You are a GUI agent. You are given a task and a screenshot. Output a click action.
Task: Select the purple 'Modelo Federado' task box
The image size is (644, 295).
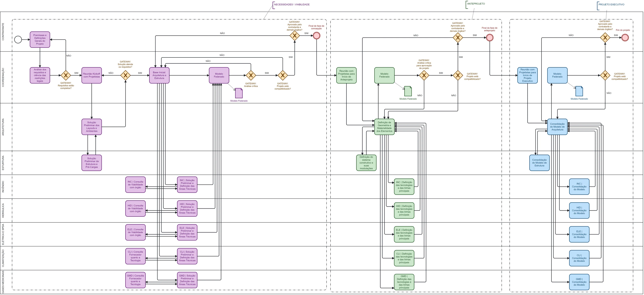(x=219, y=75)
